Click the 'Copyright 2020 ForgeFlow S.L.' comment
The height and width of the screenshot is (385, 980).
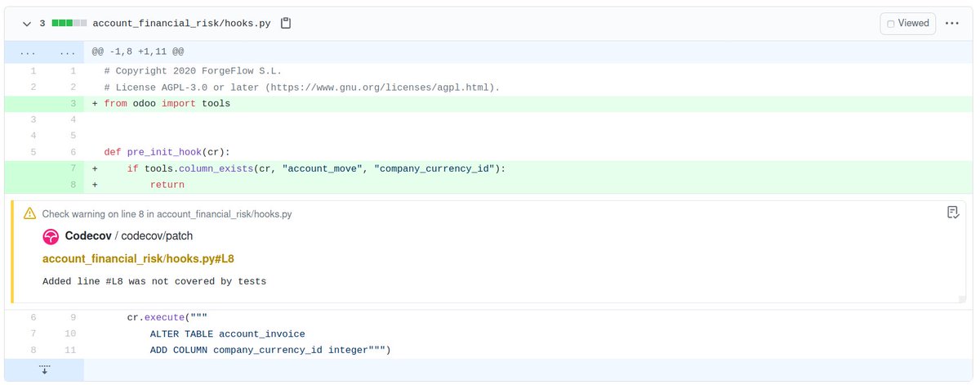click(193, 71)
